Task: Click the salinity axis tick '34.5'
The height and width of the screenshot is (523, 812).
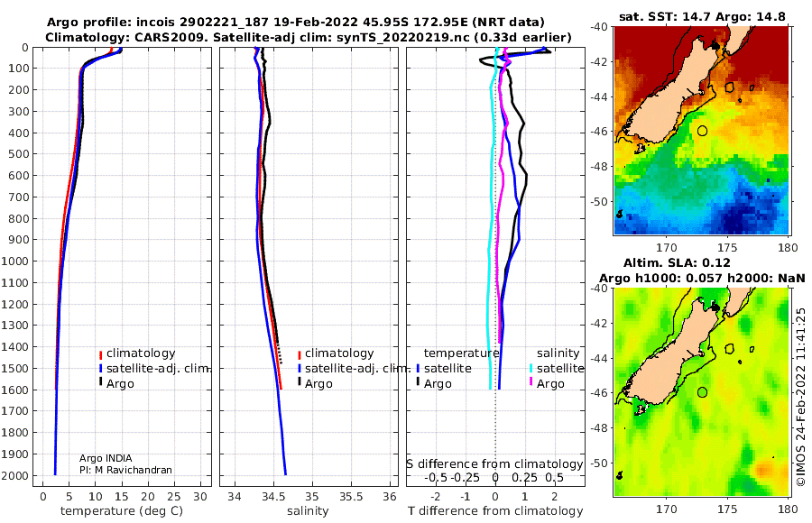Action: tap(273, 496)
